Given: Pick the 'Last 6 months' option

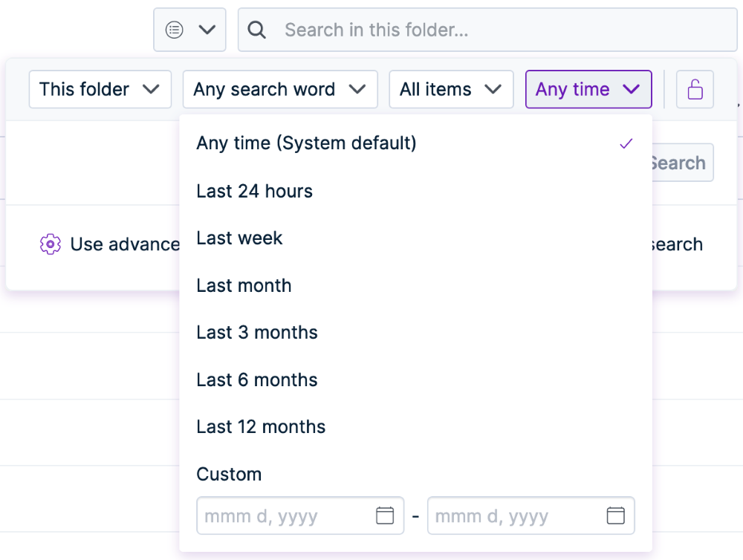Looking at the screenshot, I should click(x=415, y=380).
